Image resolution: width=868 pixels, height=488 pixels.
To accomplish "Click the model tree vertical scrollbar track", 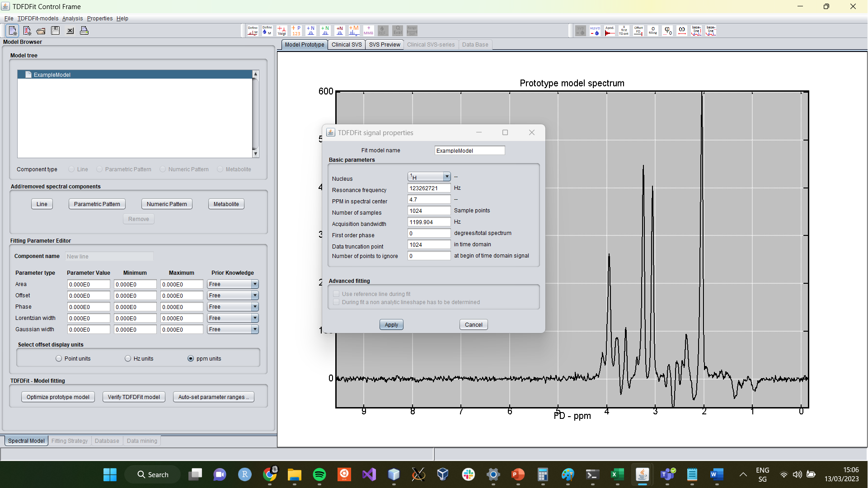I will tap(256, 114).
